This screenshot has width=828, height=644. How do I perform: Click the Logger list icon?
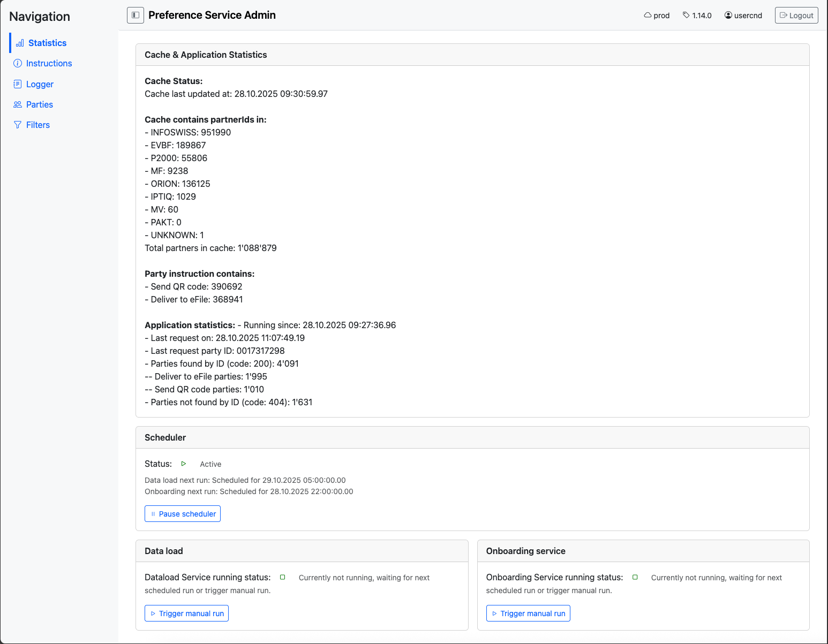coord(18,84)
